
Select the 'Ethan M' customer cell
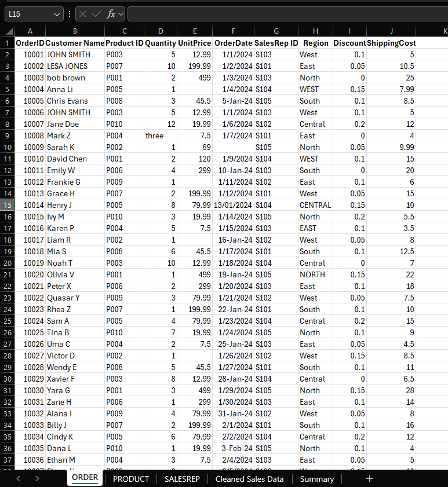pos(75,460)
